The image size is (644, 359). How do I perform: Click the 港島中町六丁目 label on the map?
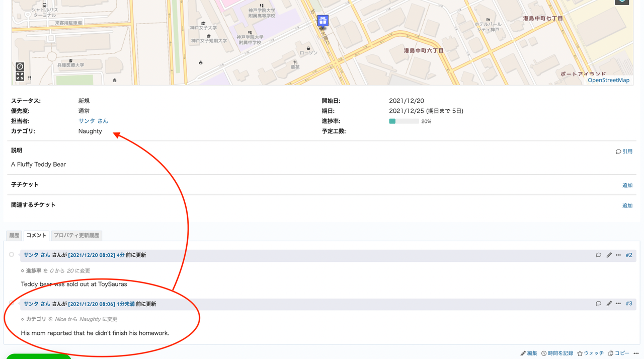(424, 51)
